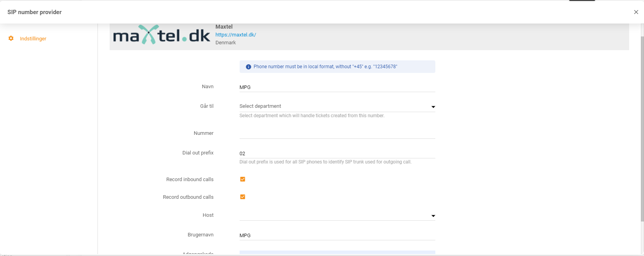The height and width of the screenshot is (256, 644).
Task: Expand the Host dropdown arrow
Action: click(x=433, y=216)
